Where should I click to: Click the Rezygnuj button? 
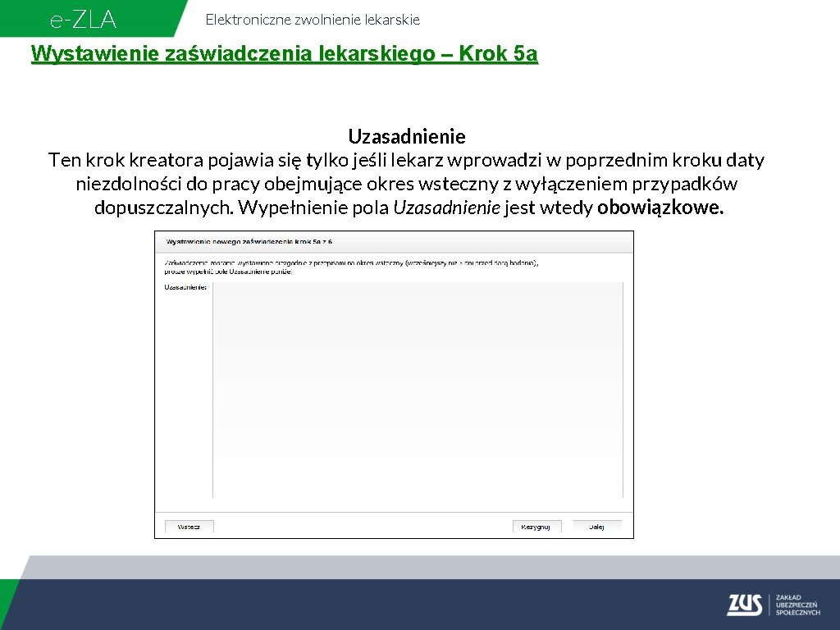tap(536, 527)
